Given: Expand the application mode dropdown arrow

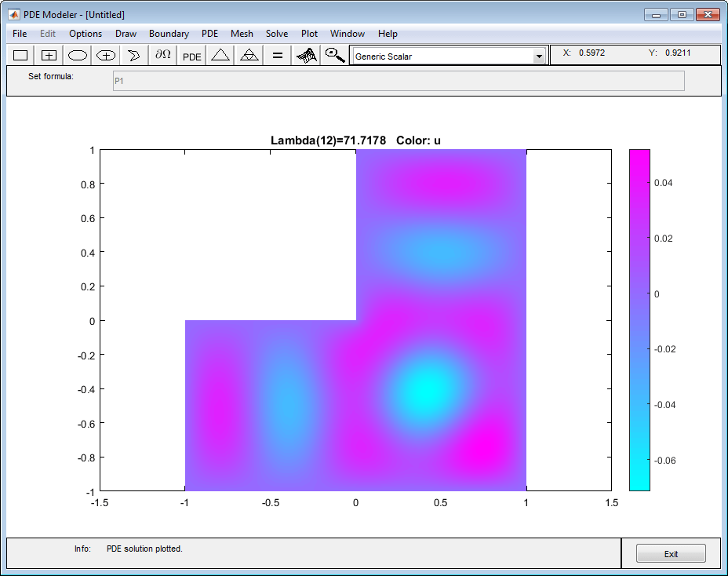Looking at the screenshot, I should tap(539, 57).
